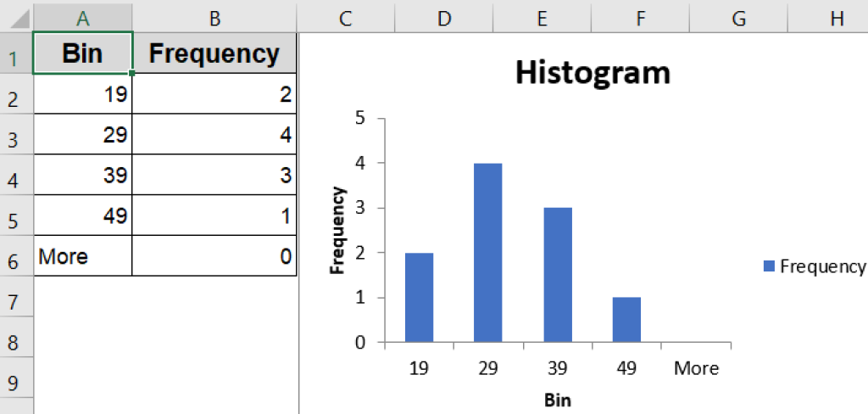Click cell containing bin 49
Image resolution: width=868 pixels, height=414 pixels.
[x=83, y=215]
